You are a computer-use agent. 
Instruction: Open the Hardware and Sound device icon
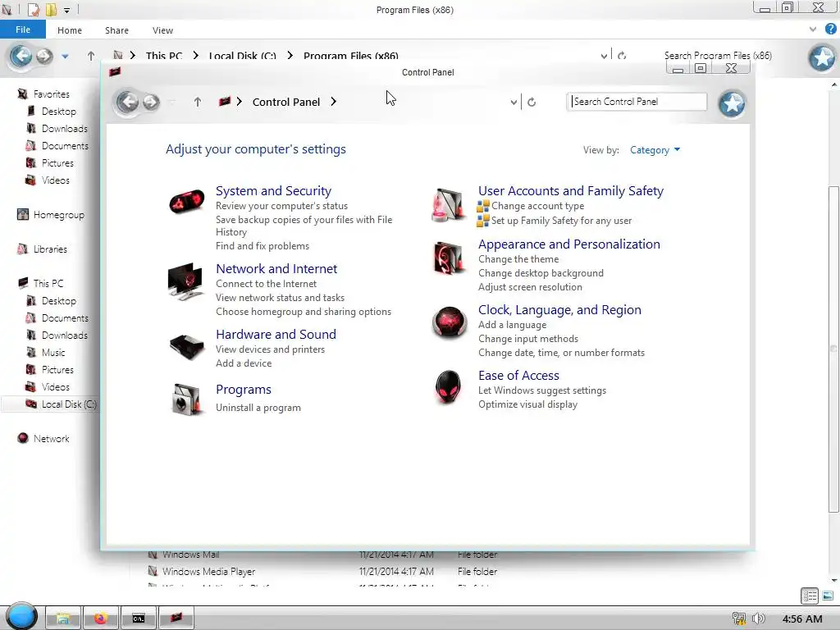coord(186,346)
